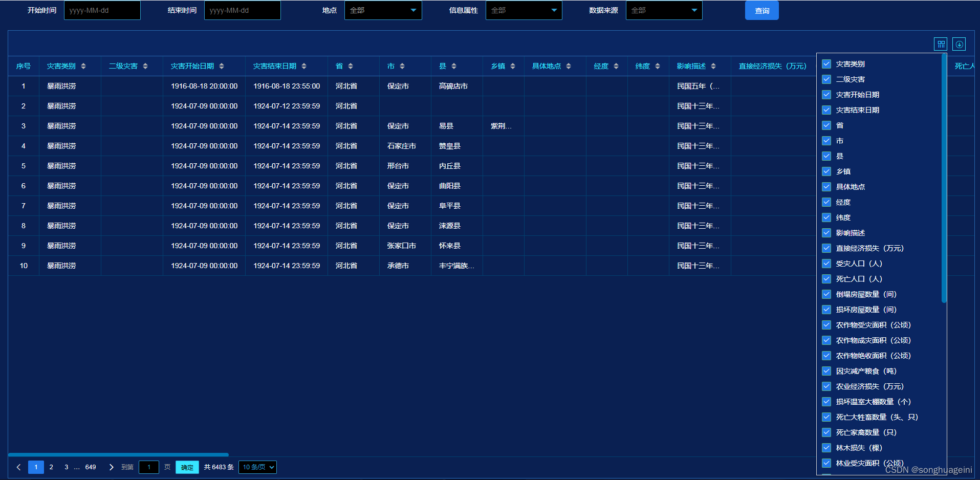The width and height of the screenshot is (980, 480).
Task: Sort by 乡镇 column arrows
Action: pos(513,66)
